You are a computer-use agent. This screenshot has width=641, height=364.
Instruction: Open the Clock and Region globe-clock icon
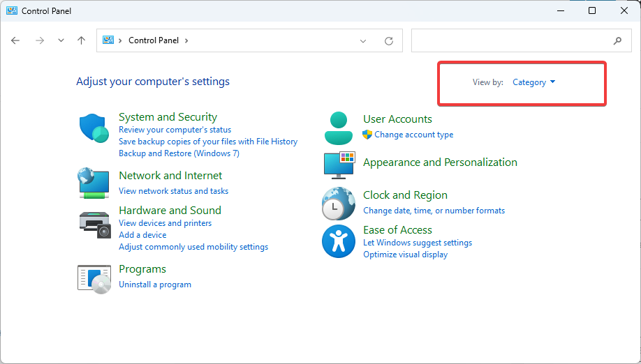point(339,204)
